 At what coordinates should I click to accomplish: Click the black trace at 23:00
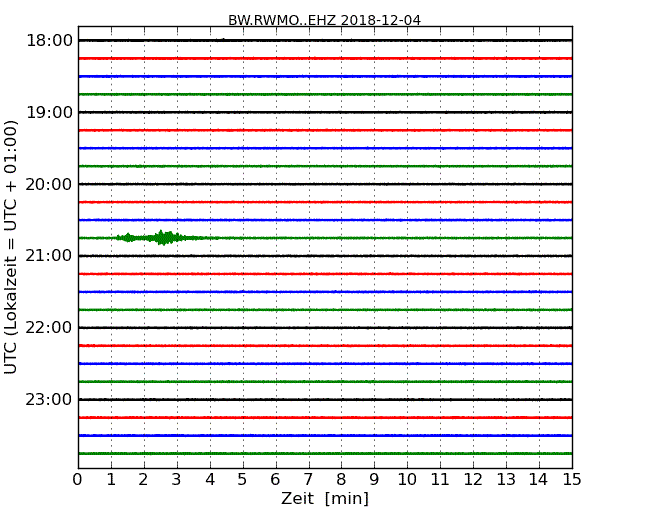coord(325,399)
